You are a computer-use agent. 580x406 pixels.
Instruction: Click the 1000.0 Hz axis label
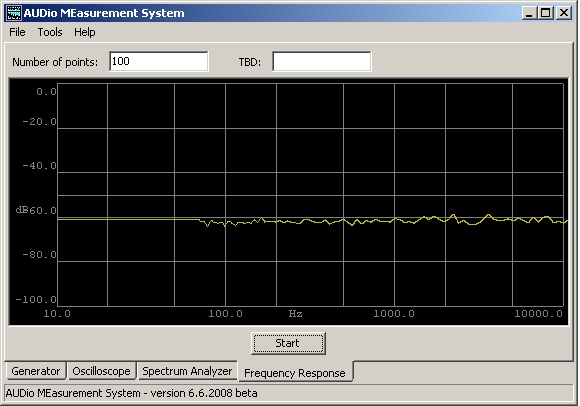(x=394, y=314)
